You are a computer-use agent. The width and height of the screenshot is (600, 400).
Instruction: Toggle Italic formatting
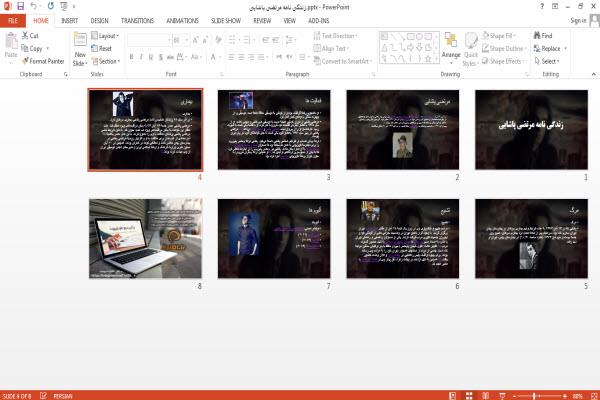click(141, 57)
